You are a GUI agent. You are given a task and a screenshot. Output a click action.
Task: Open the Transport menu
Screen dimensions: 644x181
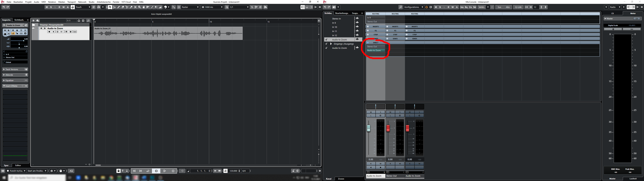coord(71,2)
